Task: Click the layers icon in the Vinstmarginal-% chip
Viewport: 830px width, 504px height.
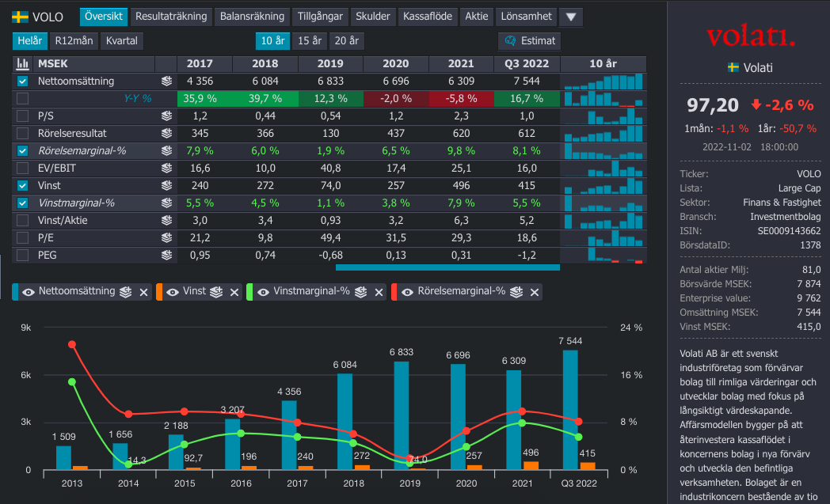Action: coord(362,292)
